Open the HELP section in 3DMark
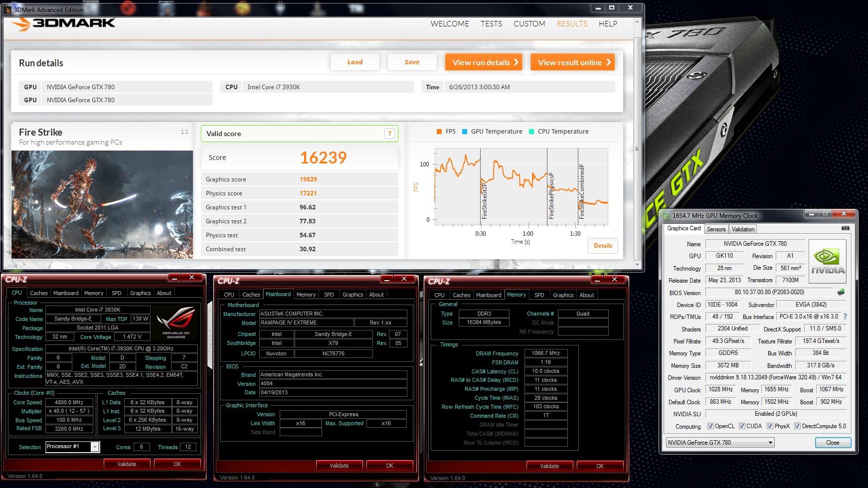 pos(608,23)
